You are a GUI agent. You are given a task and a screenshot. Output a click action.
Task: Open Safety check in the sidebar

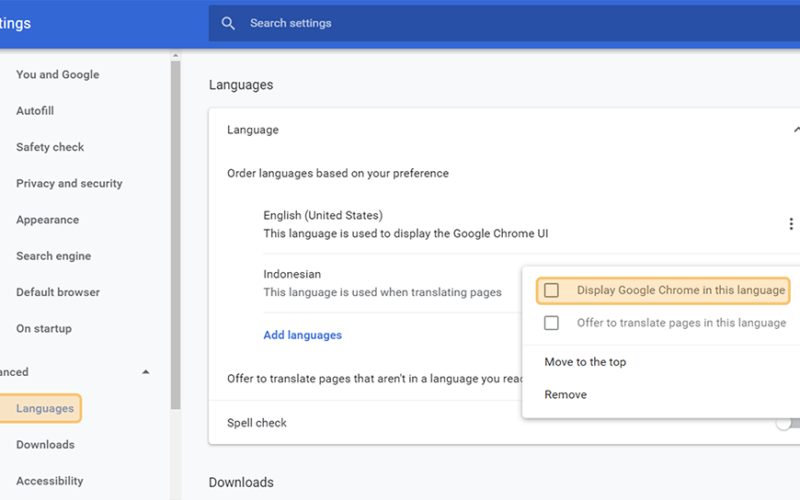[50, 147]
